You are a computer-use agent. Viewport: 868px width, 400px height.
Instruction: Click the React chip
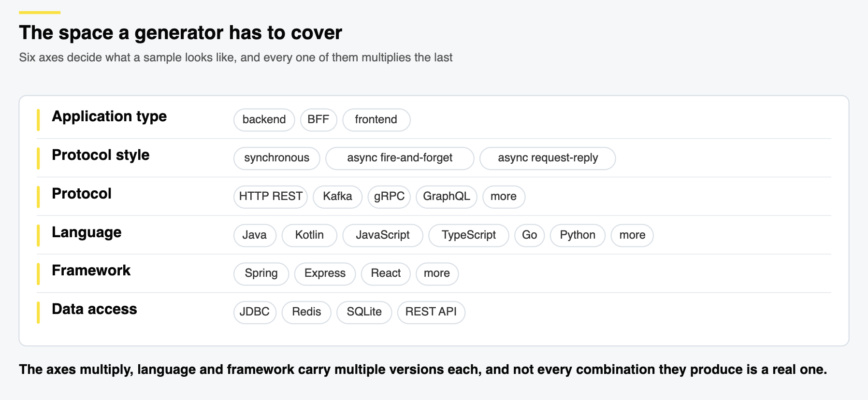(386, 274)
